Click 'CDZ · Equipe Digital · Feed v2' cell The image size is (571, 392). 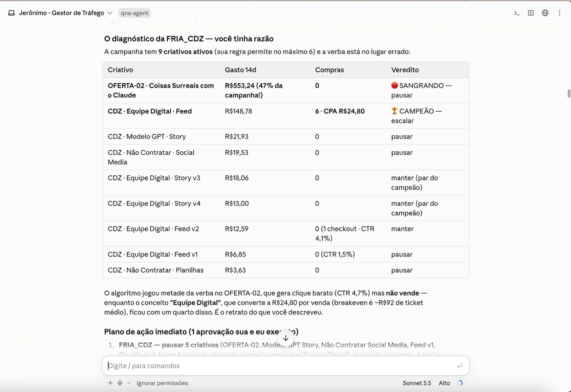point(153,229)
